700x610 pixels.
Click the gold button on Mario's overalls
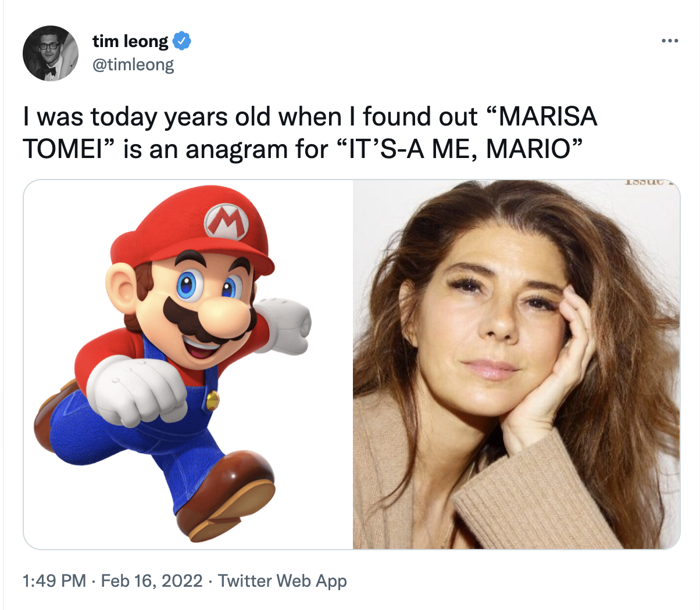point(213,399)
